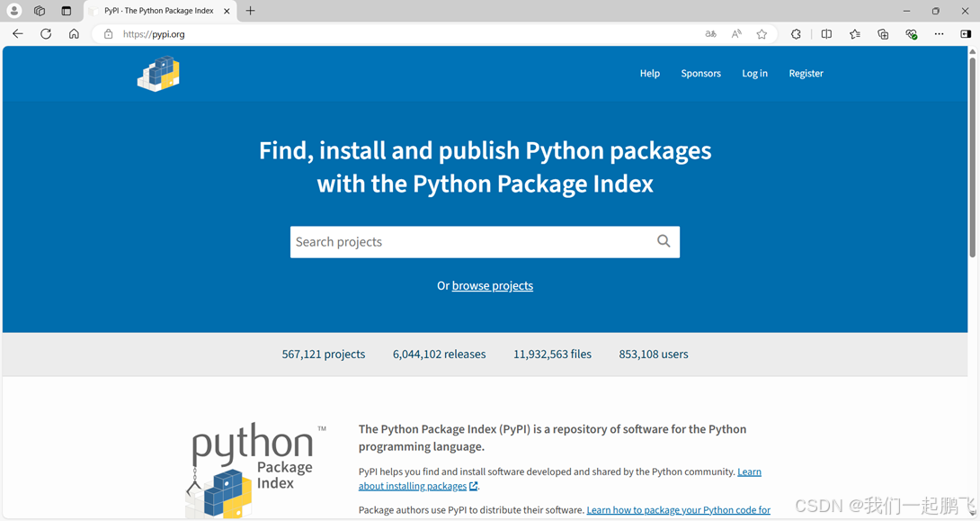This screenshot has height=521, width=980.
Task: Select the PyPI - The Python Package Index tab
Action: (159, 11)
